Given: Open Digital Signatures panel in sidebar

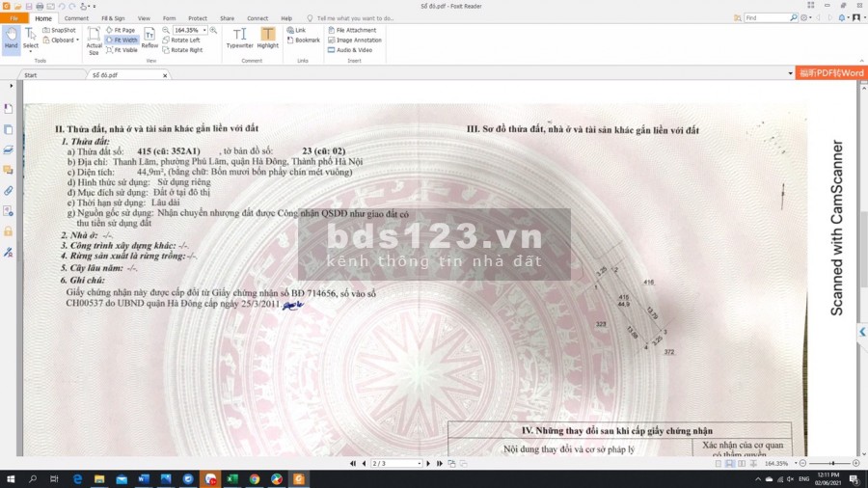Looking at the screenshot, I should pos(9,252).
